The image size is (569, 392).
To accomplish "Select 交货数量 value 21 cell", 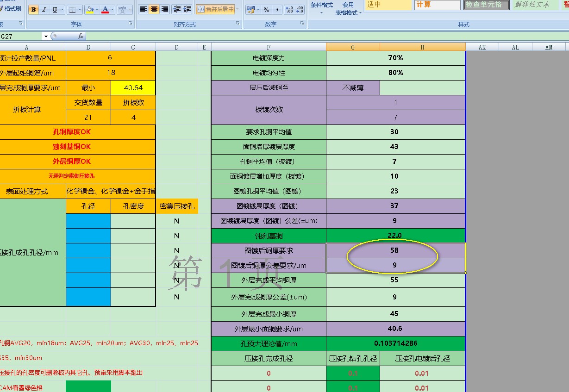I will pyautogui.click(x=88, y=118).
